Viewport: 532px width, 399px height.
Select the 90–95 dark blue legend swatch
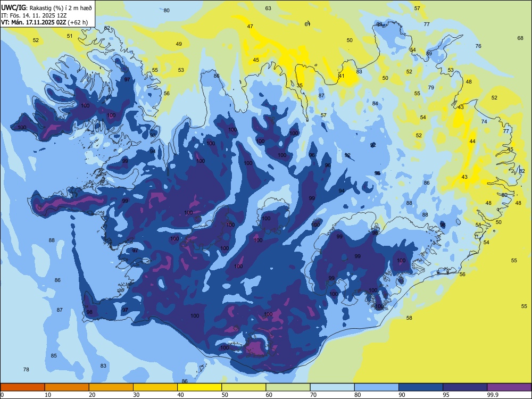[421, 387]
